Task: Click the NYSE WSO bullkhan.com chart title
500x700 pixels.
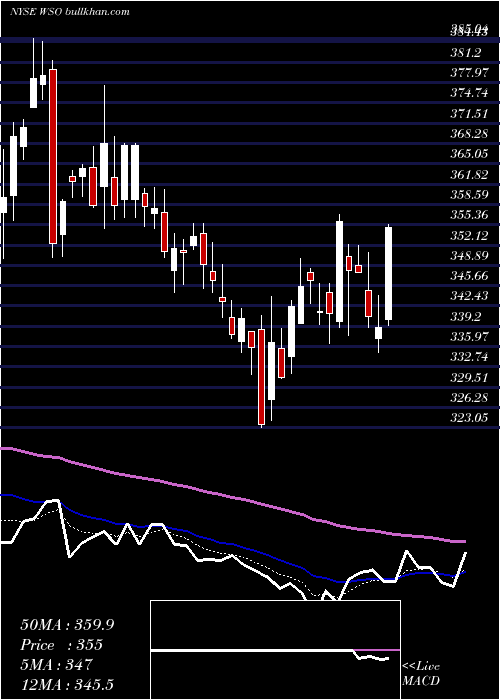Action: [70, 11]
